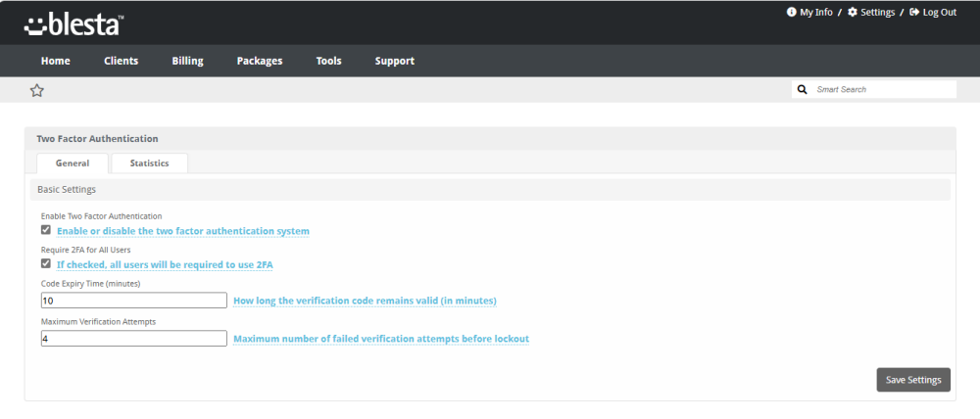Screen dimensions: 980x419
Task: Click the Smart Search magnifier icon
Action: click(x=804, y=89)
